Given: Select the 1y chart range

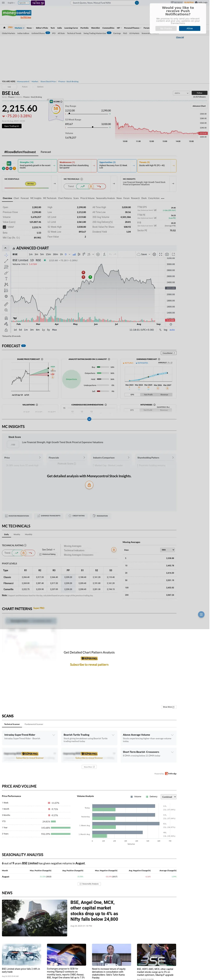Looking at the screenshot, I should [x=43, y=330].
